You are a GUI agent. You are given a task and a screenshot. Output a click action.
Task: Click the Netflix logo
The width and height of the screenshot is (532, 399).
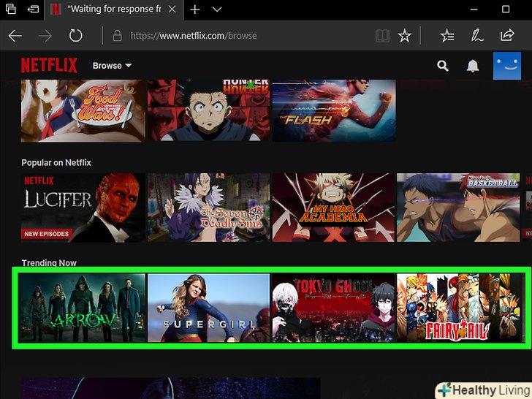(49, 65)
